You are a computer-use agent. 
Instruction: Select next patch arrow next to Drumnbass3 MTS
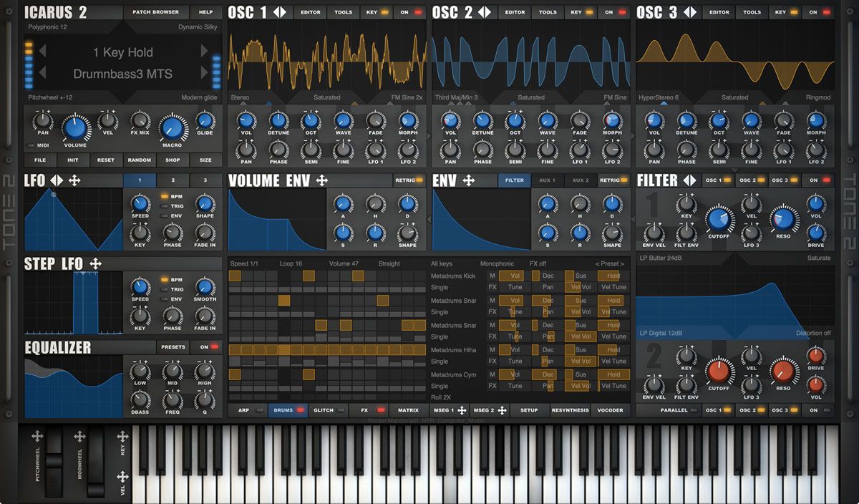204,73
